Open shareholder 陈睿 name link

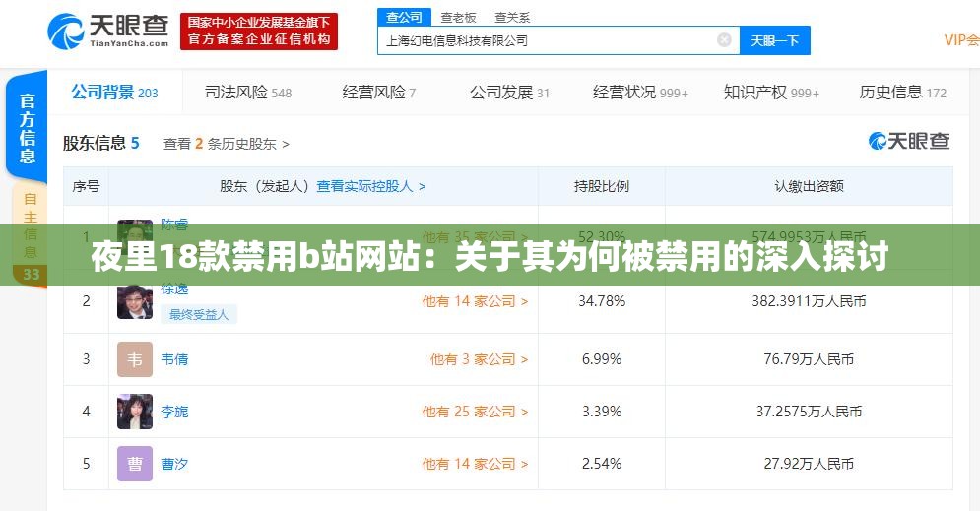coord(174,224)
